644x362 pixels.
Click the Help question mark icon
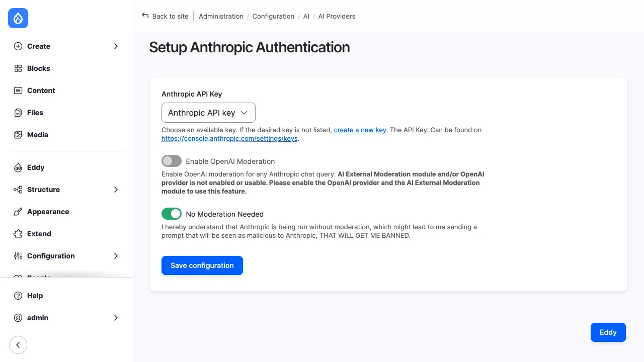[18, 296]
